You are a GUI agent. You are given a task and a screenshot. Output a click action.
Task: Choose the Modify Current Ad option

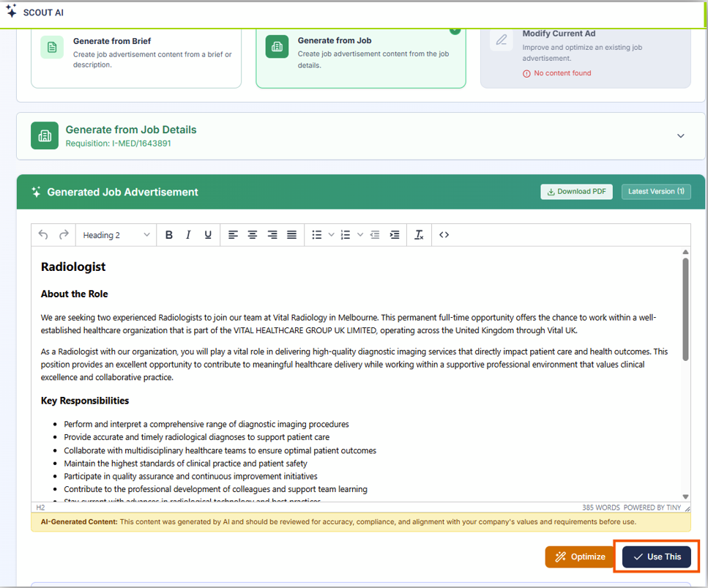(x=584, y=53)
